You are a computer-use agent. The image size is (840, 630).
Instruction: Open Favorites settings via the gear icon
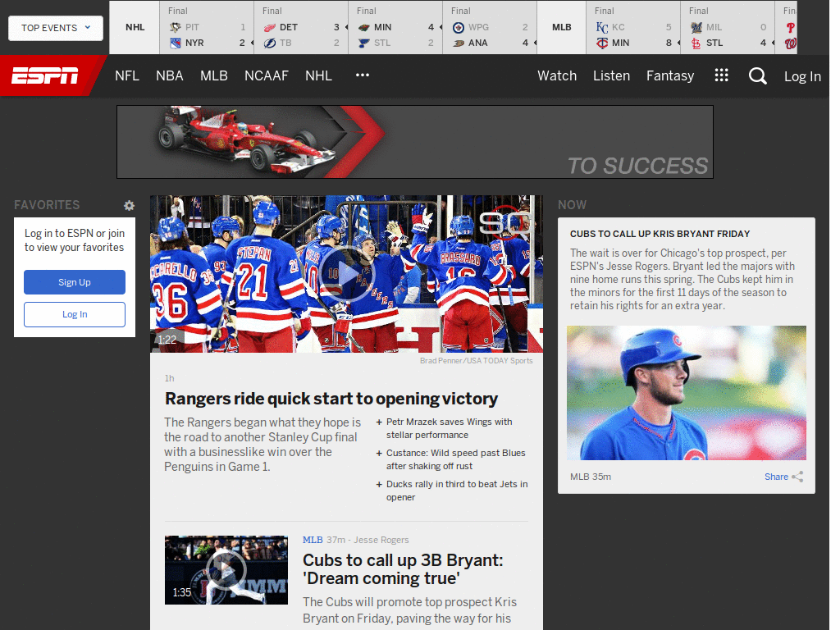129,205
